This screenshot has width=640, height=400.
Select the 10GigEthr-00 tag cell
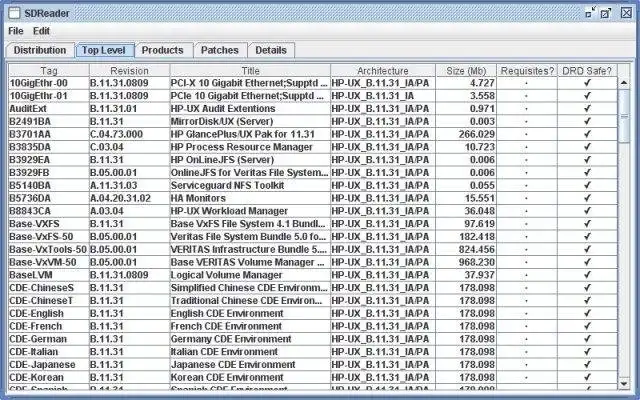pos(49,83)
